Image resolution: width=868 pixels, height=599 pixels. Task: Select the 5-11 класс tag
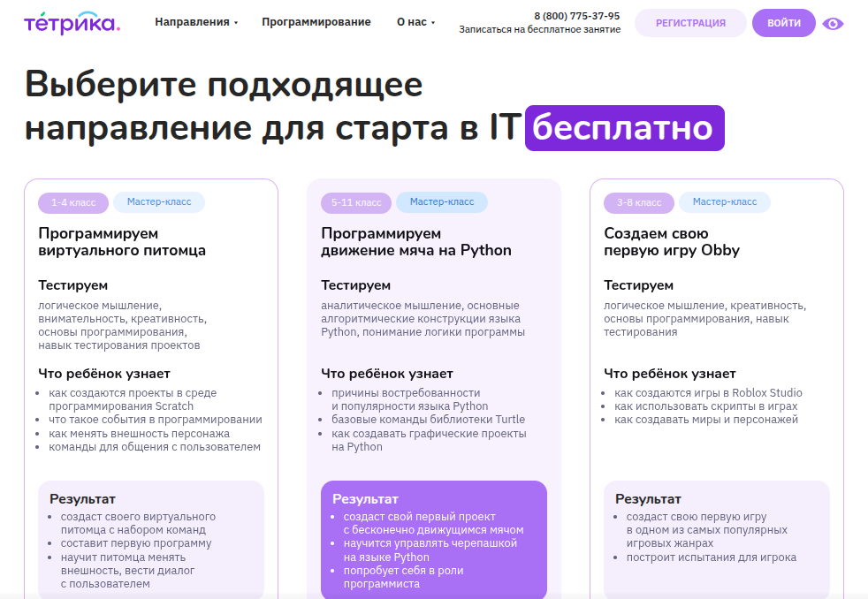355,202
